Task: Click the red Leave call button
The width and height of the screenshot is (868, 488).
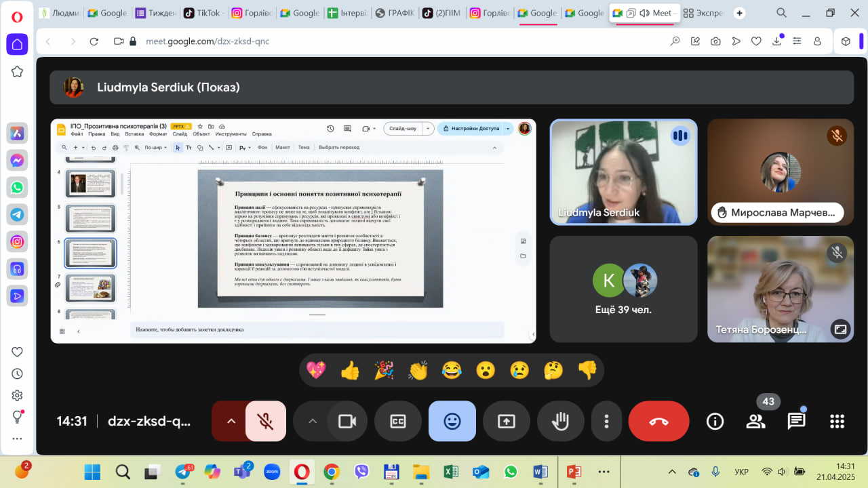Action: click(x=658, y=422)
